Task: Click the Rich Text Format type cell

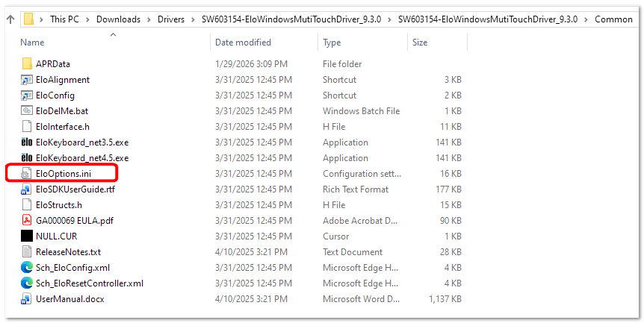Action: pos(356,189)
